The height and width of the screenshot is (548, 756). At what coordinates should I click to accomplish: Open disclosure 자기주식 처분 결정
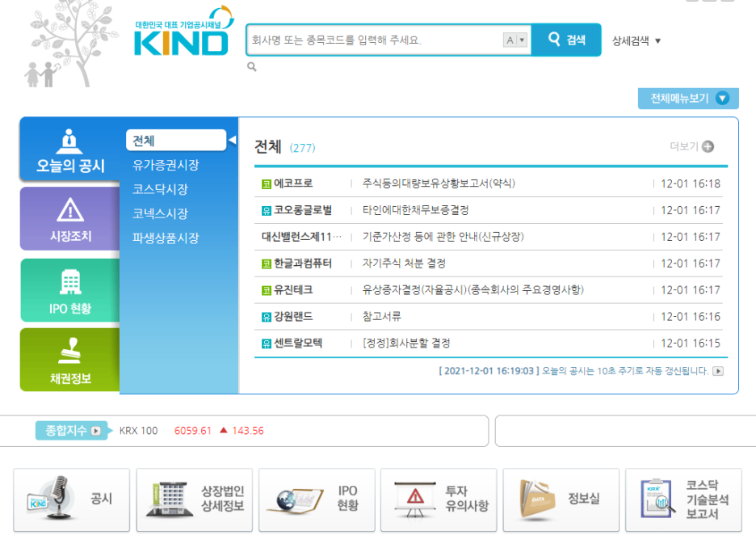tap(404, 263)
